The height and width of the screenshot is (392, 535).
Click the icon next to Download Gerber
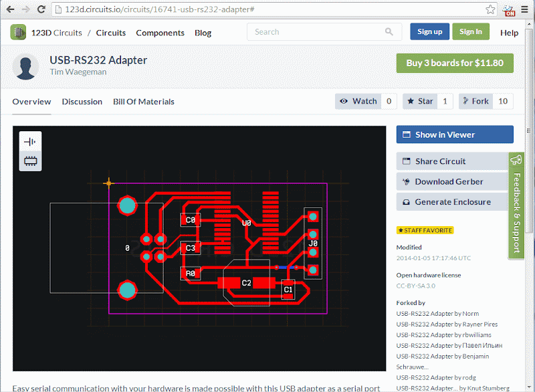406,181
